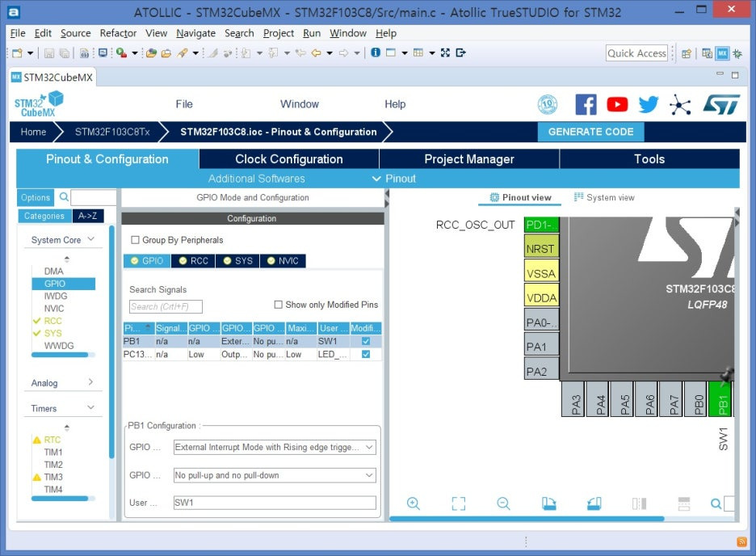Click the STM32F103C8Tx breadcrumb

[x=111, y=132]
